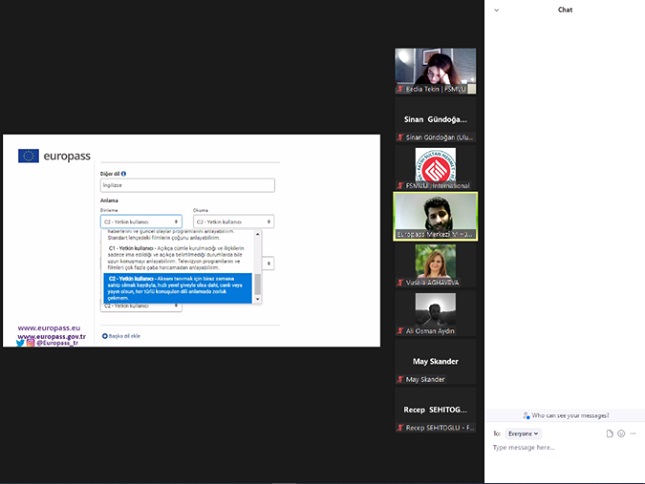The image size is (645, 484).
Task: Collapse the Chat panel chevron
Action: tap(497, 10)
